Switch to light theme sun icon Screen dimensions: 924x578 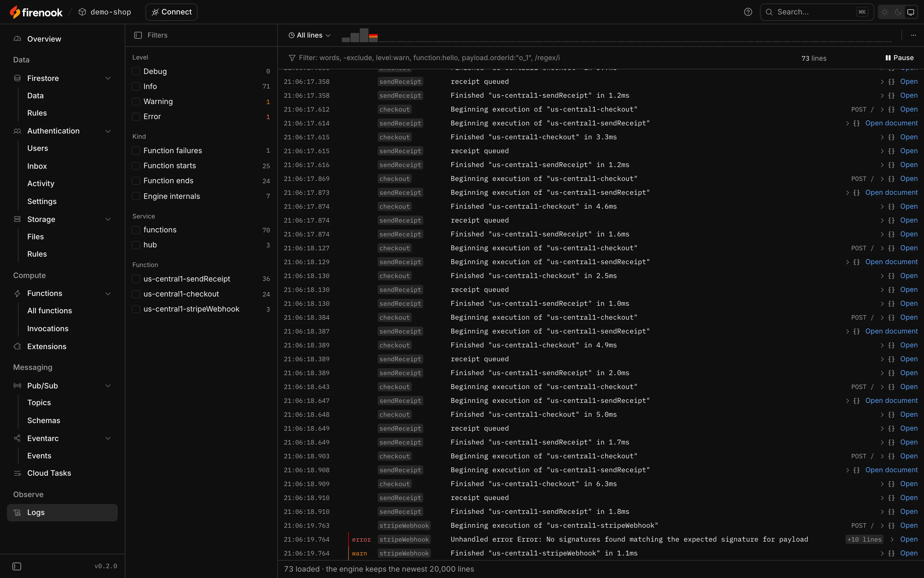885,12
